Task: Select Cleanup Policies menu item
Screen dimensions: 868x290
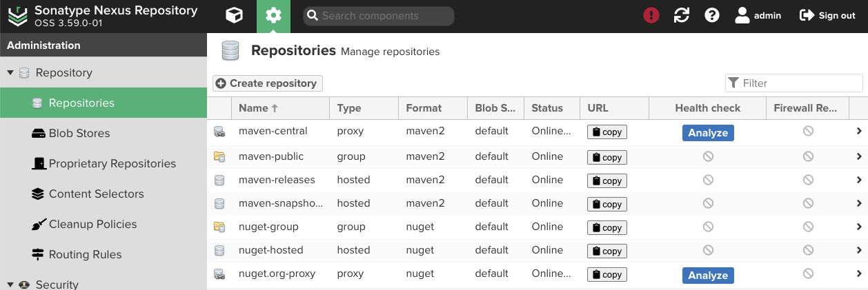Action: pos(92,224)
